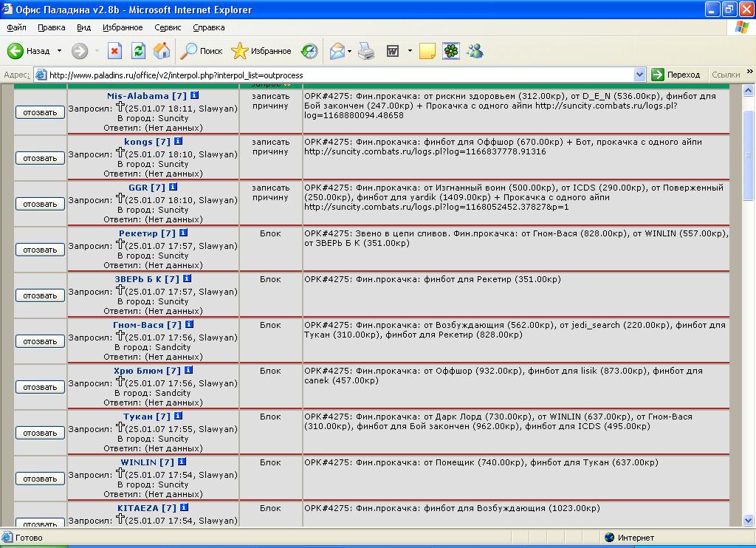Click the info icon next to Хрю Блюм

(x=188, y=370)
